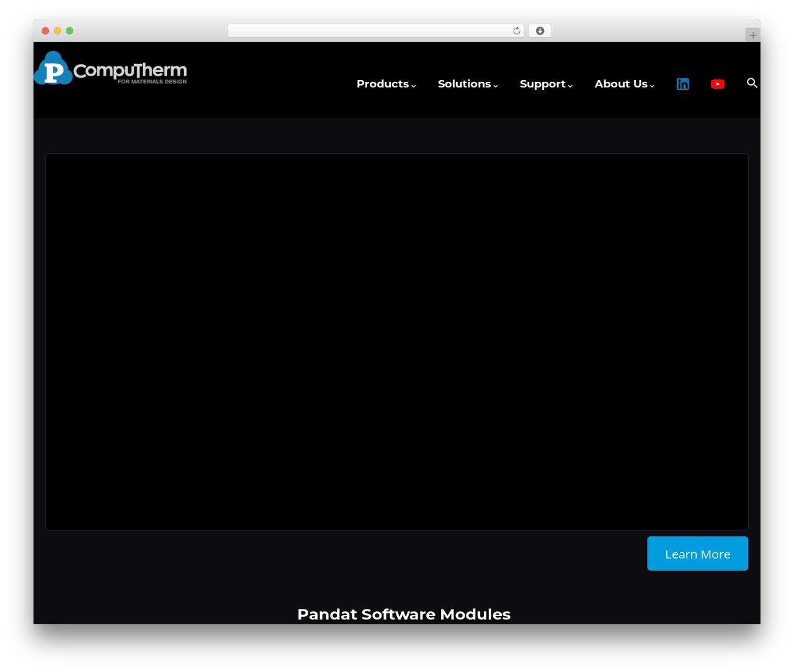The image size is (794, 672).
Task: Click the CompuTherm logo
Action: tap(110, 68)
